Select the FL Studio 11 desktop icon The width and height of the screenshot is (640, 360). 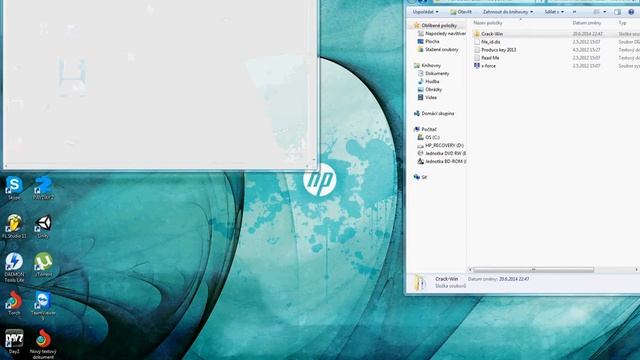point(14,226)
